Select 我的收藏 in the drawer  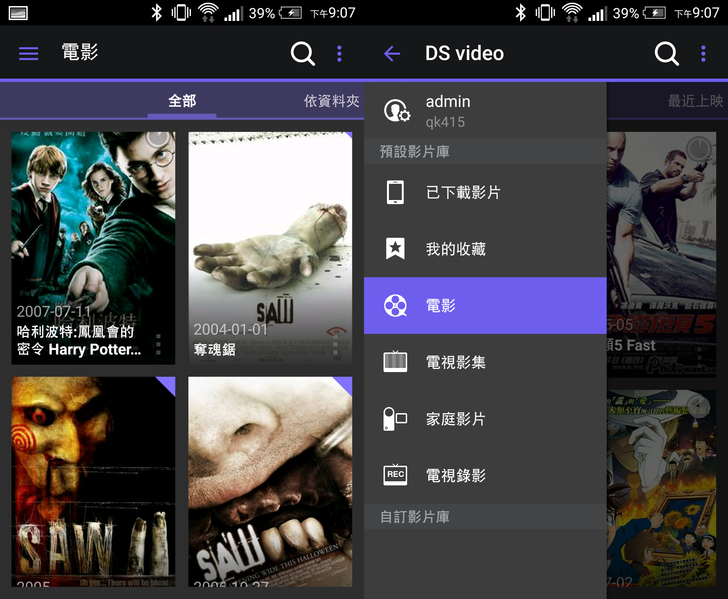[485, 249]
